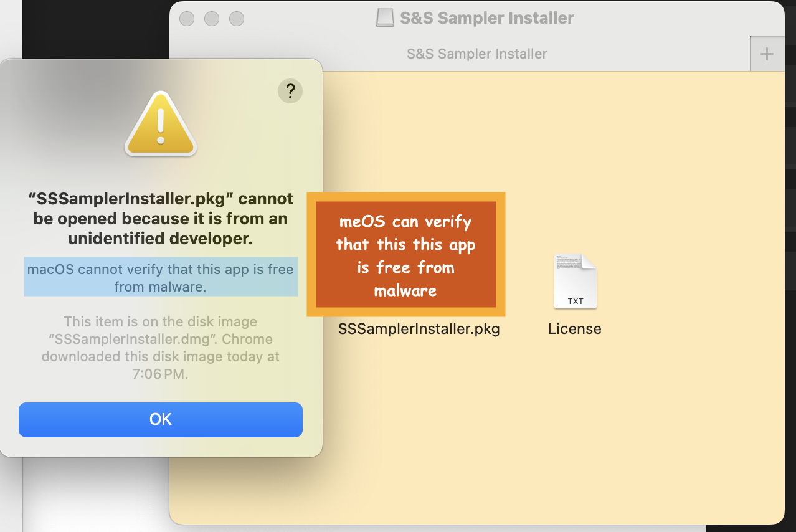
Task: Click the orange "meOS can verify" annotation box
Action: point(405,255)
